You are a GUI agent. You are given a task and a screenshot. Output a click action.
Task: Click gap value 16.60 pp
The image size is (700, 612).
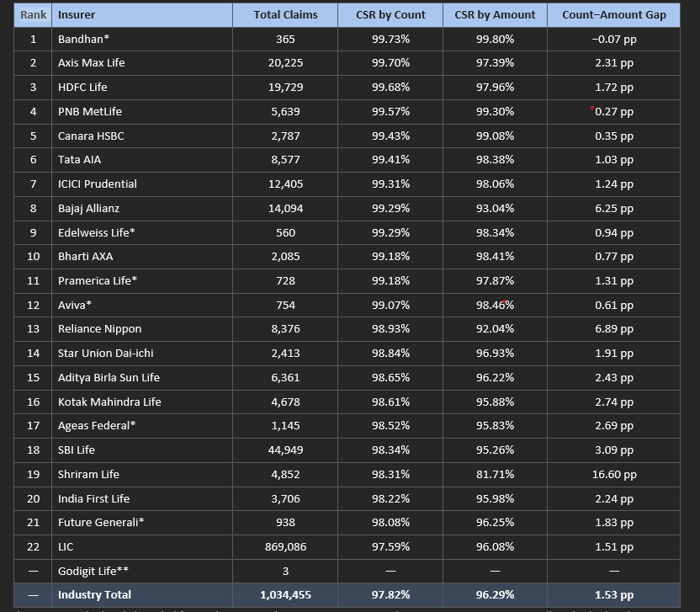(x=614, y=475)
